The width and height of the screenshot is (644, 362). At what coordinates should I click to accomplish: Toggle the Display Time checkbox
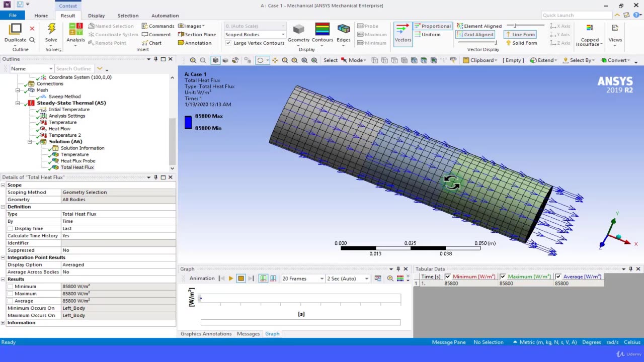pos(10,229)
